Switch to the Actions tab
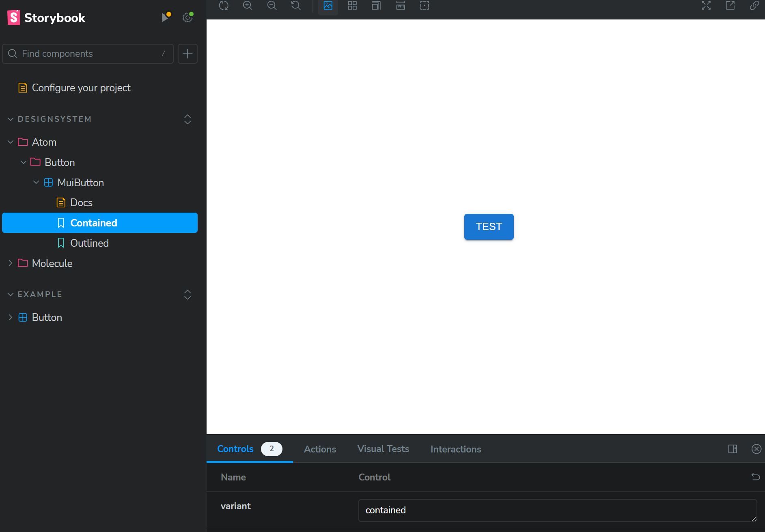 coord(320,449)
